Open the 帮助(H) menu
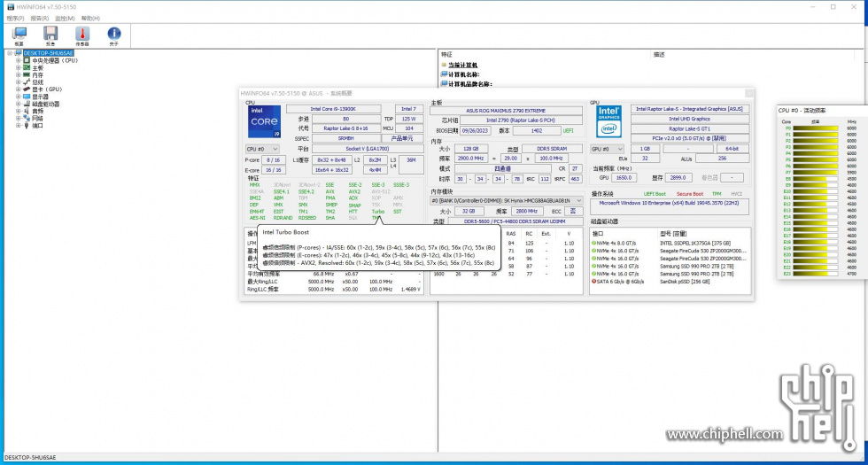Image resolution: width=868 pixels, height=465 pixels. (x=90, y=19)
